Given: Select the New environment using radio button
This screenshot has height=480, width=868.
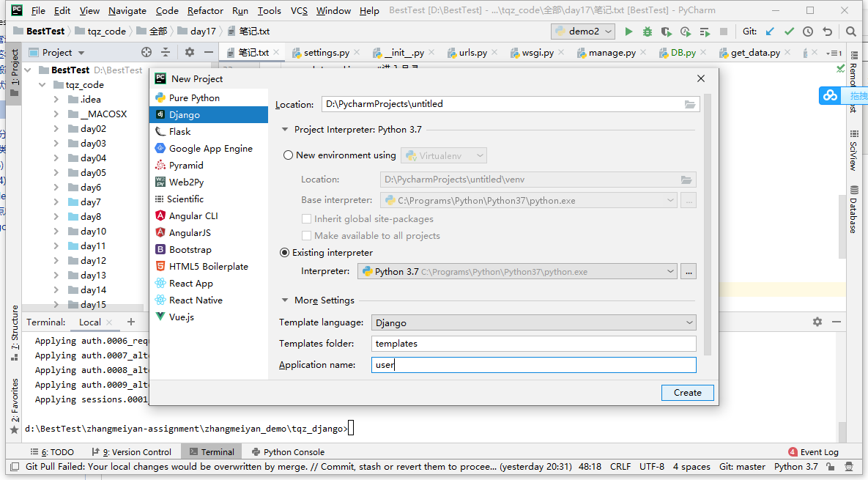Looking at the screenshot, I should pos(287,155).
